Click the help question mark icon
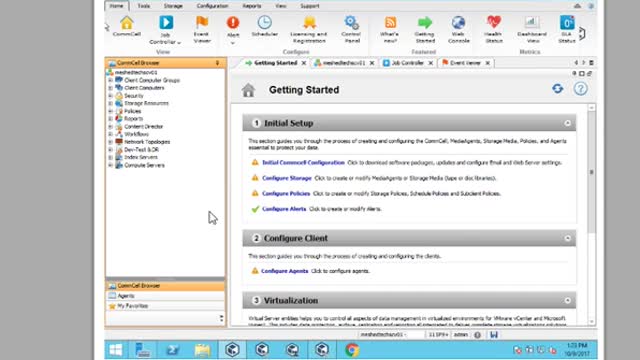The image size is (640, 360). 580,89
